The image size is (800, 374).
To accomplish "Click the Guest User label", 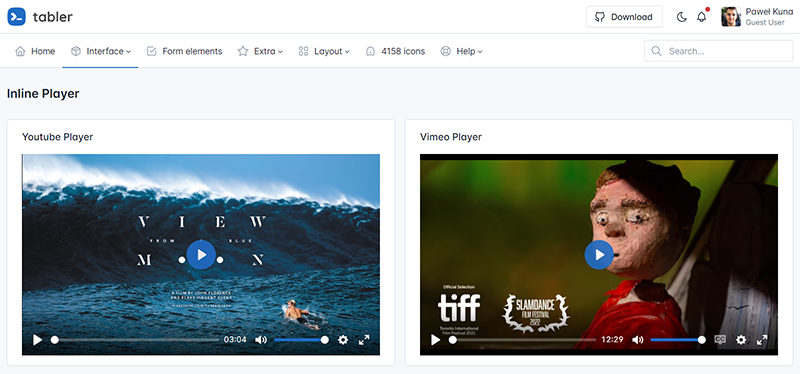I will (765, 22).
